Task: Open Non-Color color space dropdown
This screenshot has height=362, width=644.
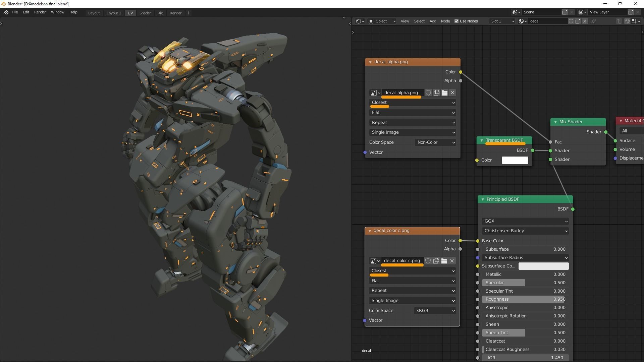Action: (435, 142)
